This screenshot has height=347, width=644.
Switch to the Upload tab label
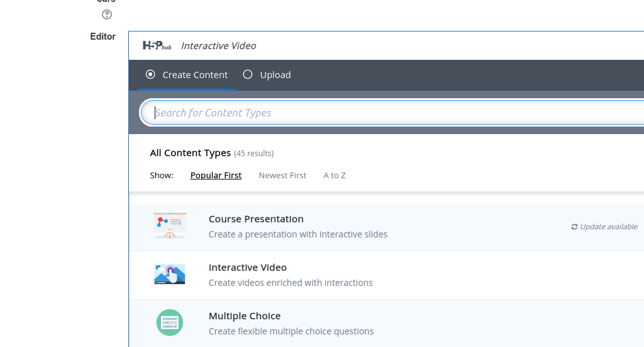(275, 75)
